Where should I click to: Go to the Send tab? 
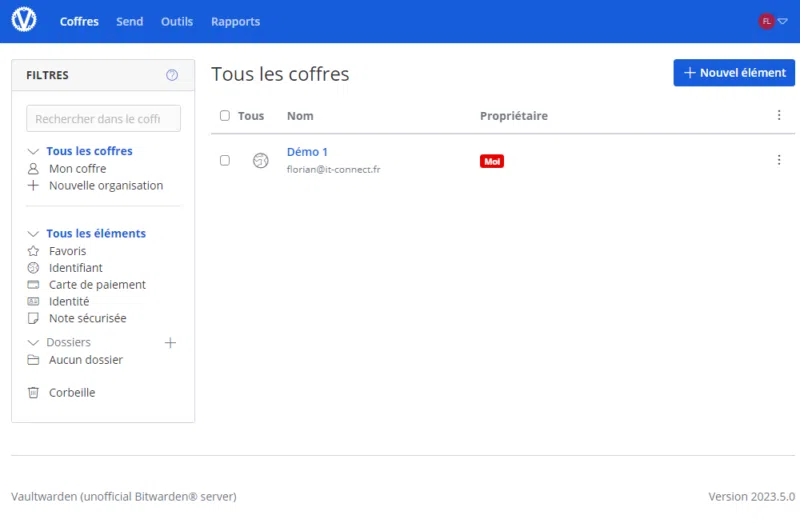click(130, 21)
